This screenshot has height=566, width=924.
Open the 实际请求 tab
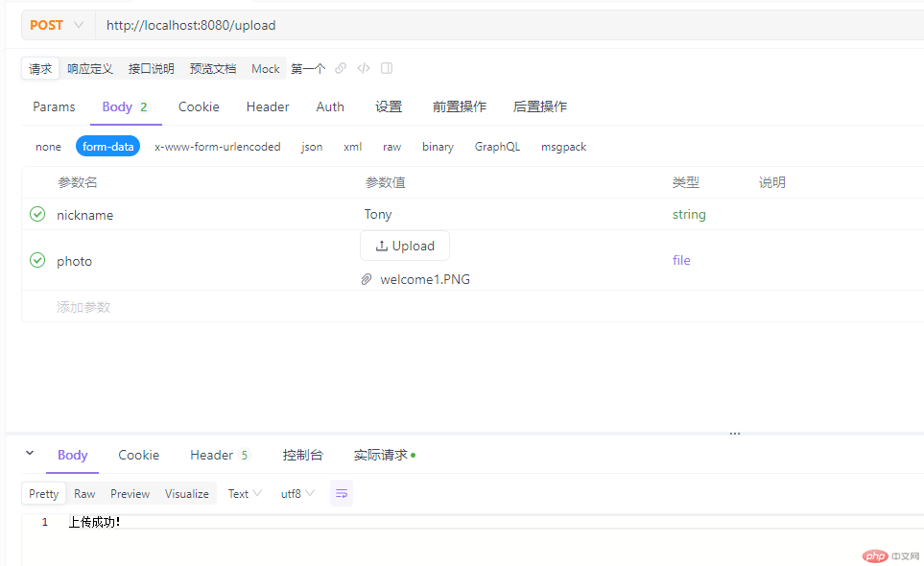(x=384, y=455)
